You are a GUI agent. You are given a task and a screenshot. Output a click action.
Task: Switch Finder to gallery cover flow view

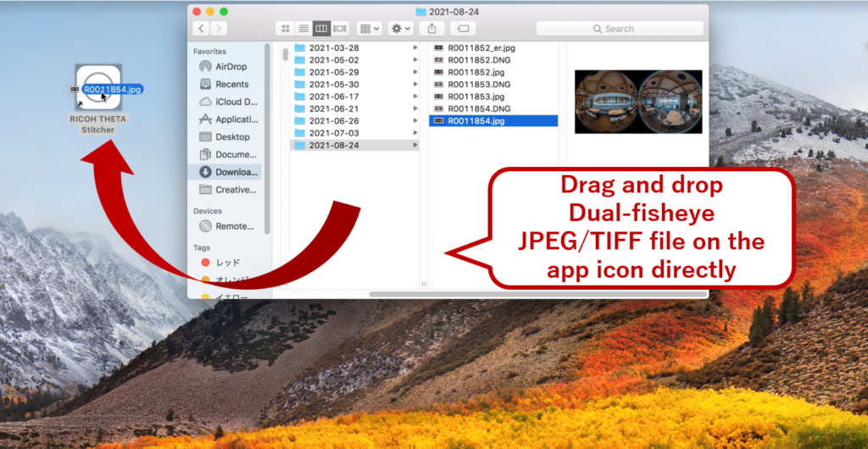click(x=340, y=28)
